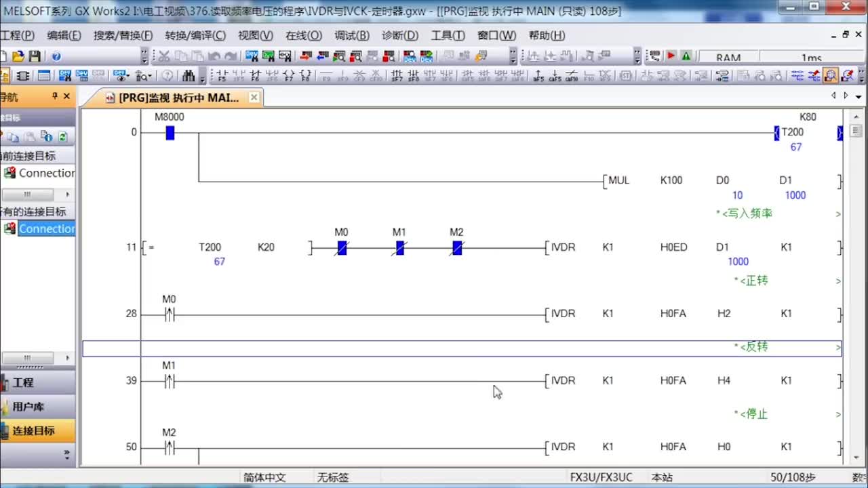Open the 诊断(D) menu
Image resolution: width=868 pixels, height=488 pixels.
[400, 35]
